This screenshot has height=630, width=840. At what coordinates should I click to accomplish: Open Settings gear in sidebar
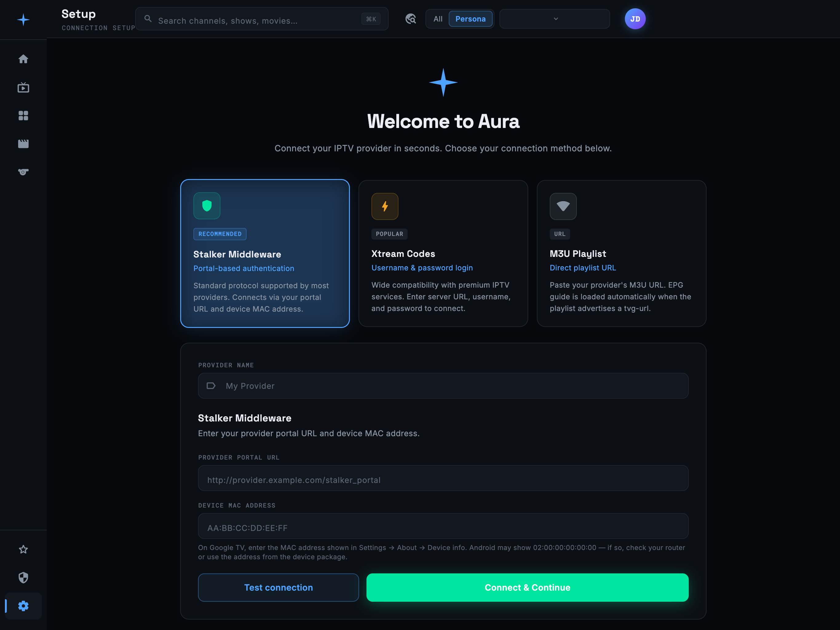pyautogui.click(x=23, y=606)
